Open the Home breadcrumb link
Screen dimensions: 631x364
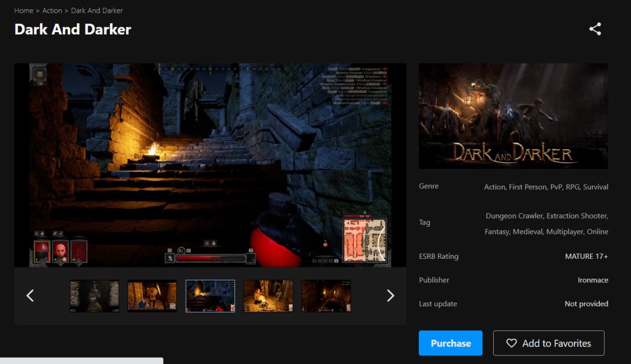point(24,11)
